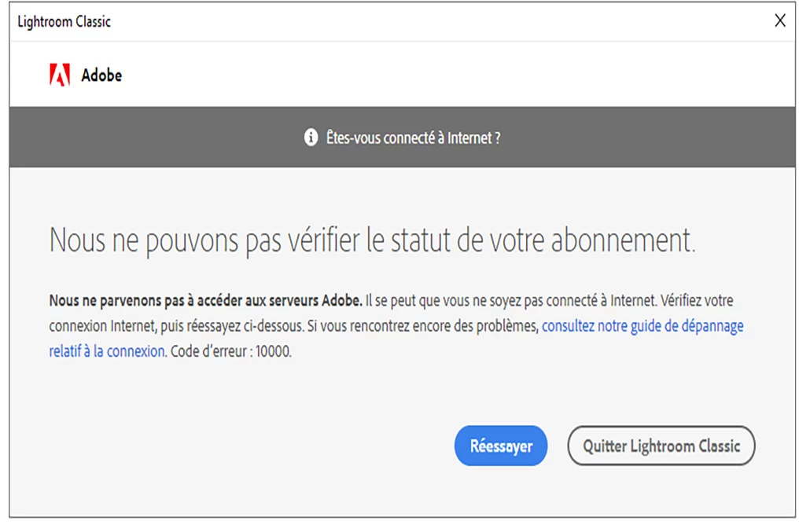Image resolution: width=799 pixels, height=532 pixels.
Task: Click Quitter Lightroom Classic button
Action: click(661, 446)
